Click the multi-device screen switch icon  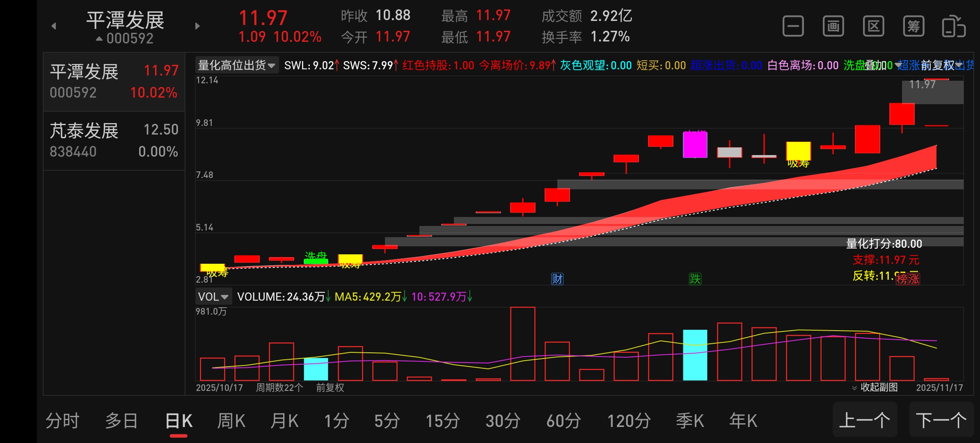tap(953, 27)
